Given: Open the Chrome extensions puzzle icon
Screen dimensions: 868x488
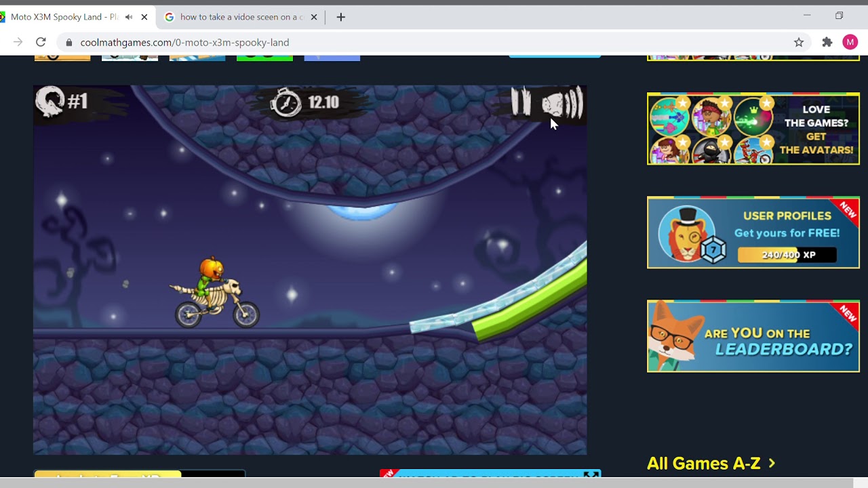Looking at the screenshot, I should pyautogui.click(x=827, y=42).
